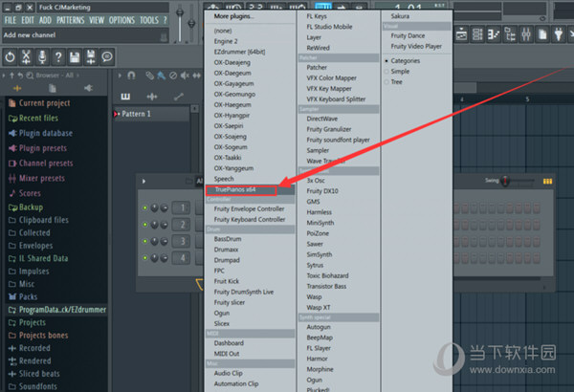Viewport: 574px width, 392px height.
Task: Open the FILE menu
Action: [x=11, y=20]
